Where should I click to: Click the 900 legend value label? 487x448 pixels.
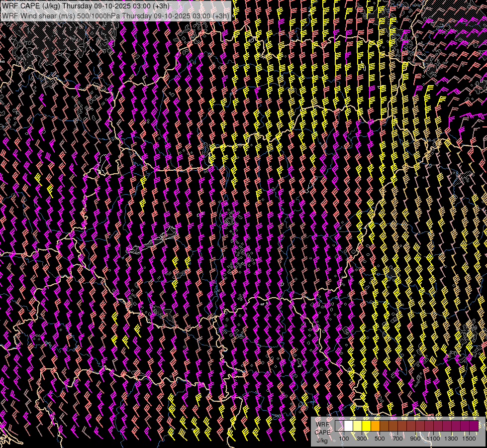pyautogui.click(x=415, y=439)
